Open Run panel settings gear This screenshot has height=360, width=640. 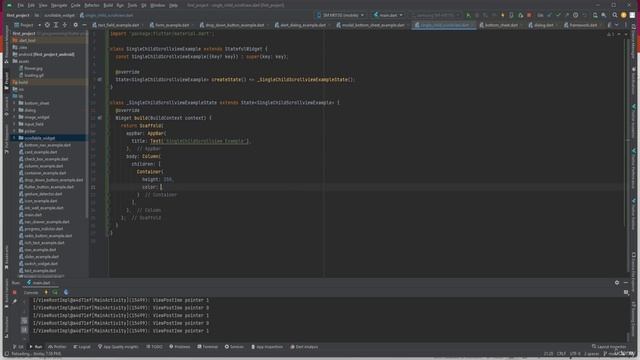[x=617, y=282]
